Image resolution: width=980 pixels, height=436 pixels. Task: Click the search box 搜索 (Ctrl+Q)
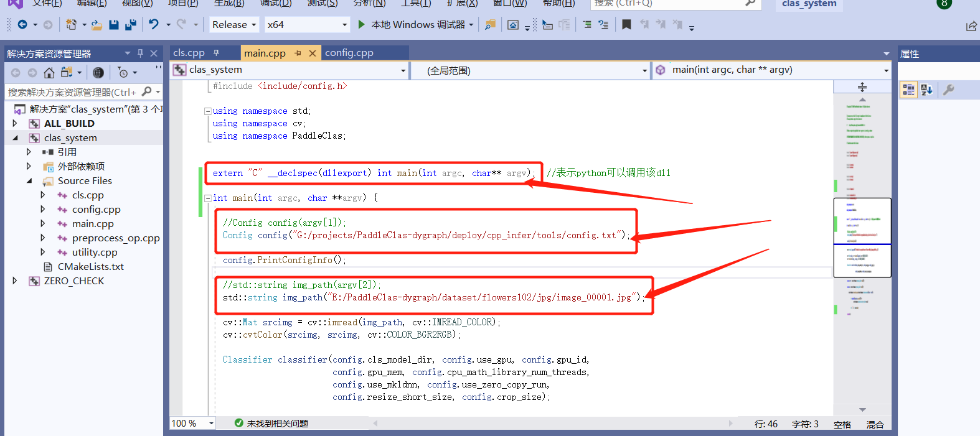click(x=676, y=4)
